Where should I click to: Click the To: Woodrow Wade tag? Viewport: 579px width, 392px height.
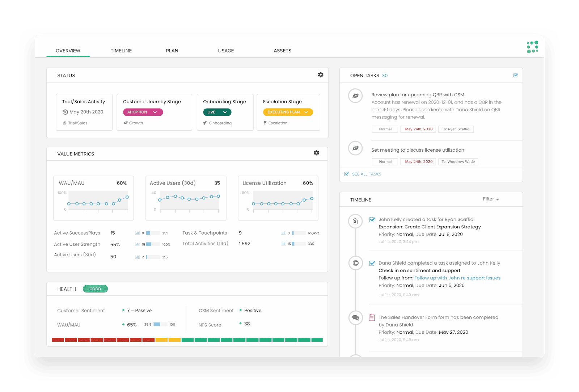pos(458,162)
